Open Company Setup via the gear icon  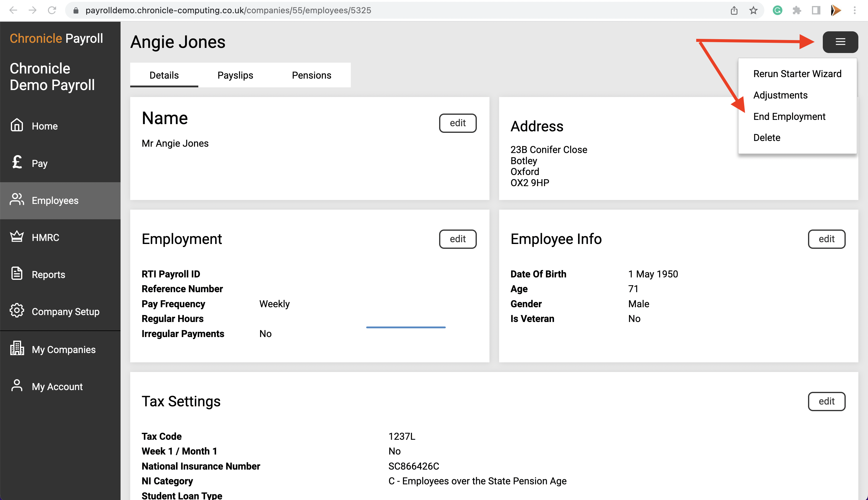pyautogui.click(x=17, y=311)
